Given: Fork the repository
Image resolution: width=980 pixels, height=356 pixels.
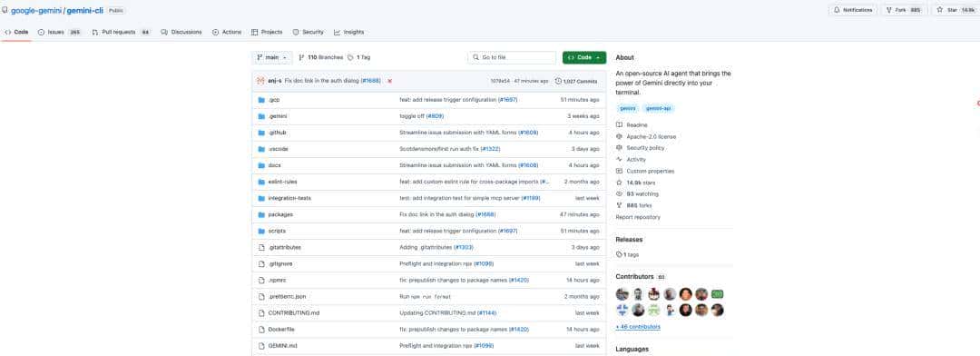Looking at the screenshot, I should click(x=904, y=10).
